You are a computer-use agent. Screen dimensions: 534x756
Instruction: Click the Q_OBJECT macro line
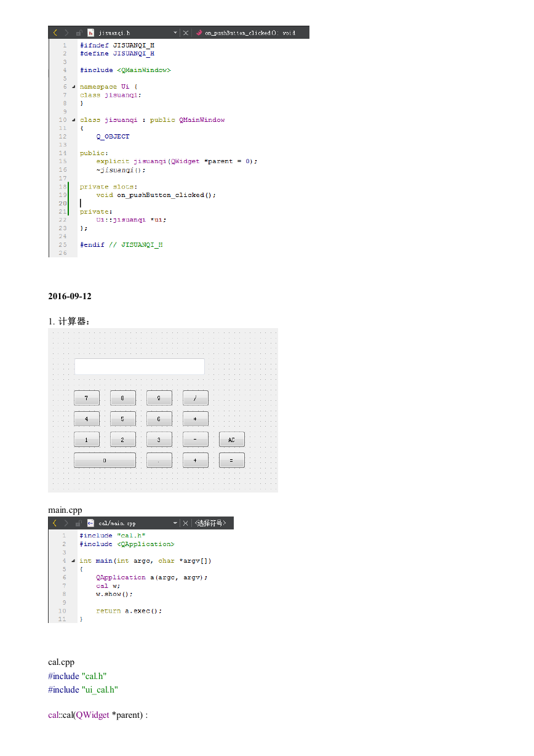coord(113,137)
